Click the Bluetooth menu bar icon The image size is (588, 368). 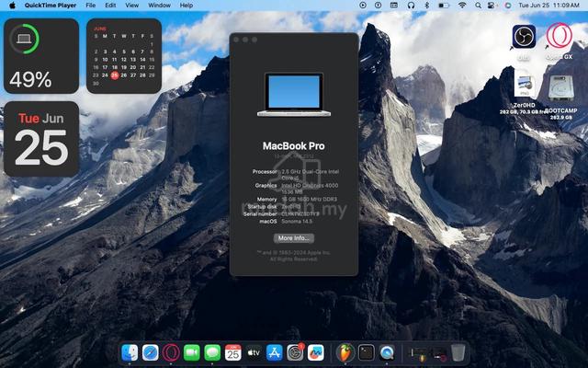point(426,6)
